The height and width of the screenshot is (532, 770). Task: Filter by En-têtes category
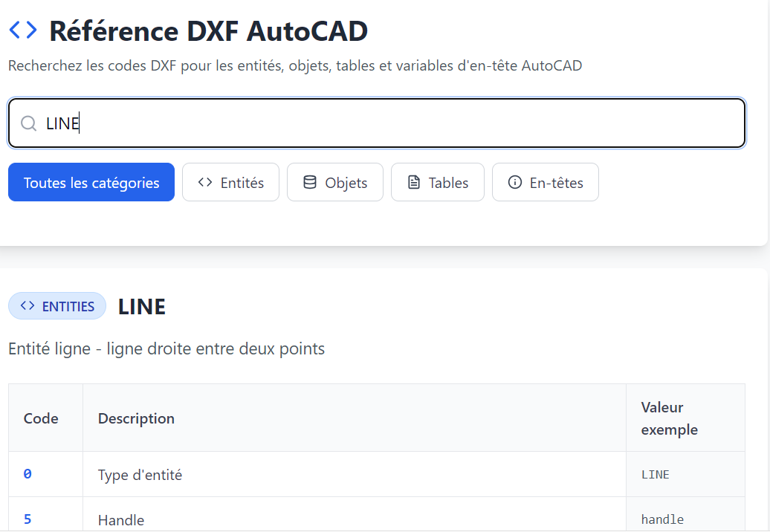546,182
